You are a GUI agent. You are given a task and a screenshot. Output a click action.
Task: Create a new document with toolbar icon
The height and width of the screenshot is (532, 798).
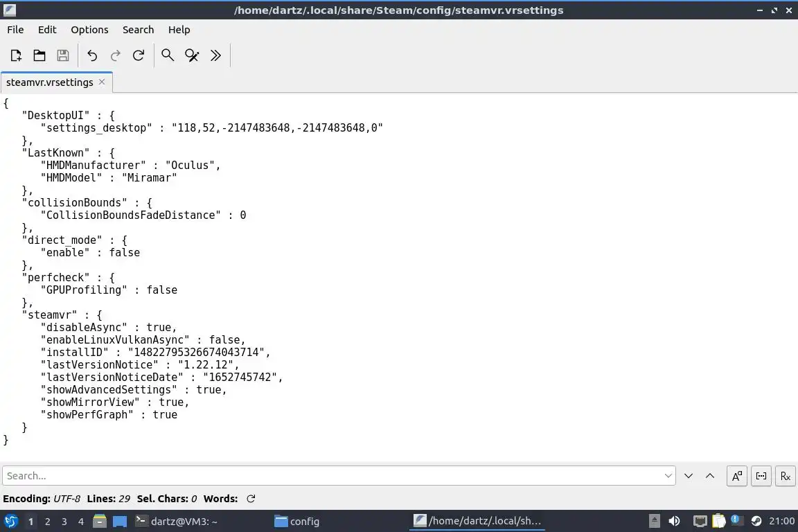point(16,55)
